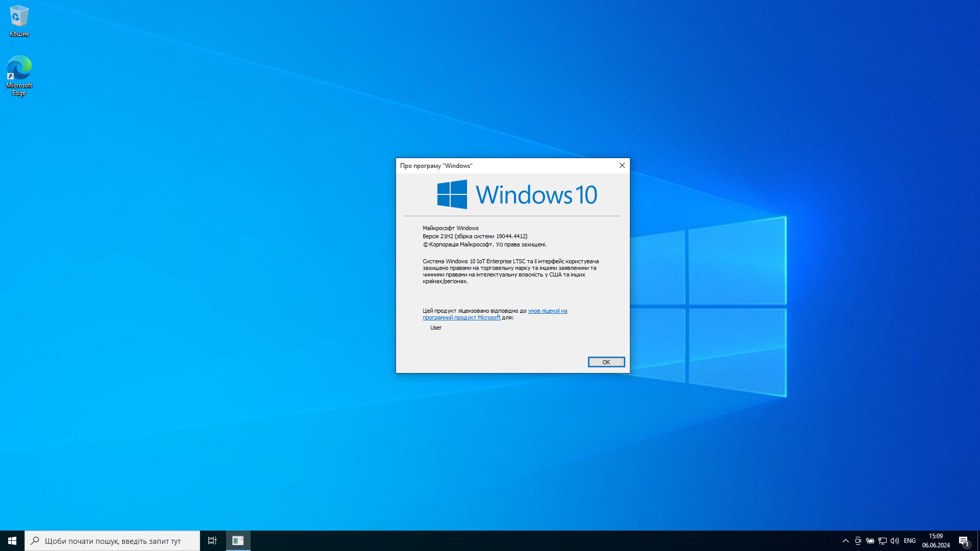Open the clock and date flyout
Image resolution: width=980 pixels, height=551 pixels.
click(936, 541)
